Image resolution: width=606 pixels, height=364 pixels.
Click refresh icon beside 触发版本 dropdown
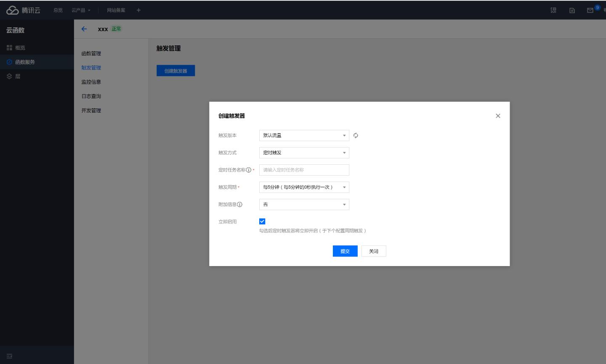coord(356,135)
